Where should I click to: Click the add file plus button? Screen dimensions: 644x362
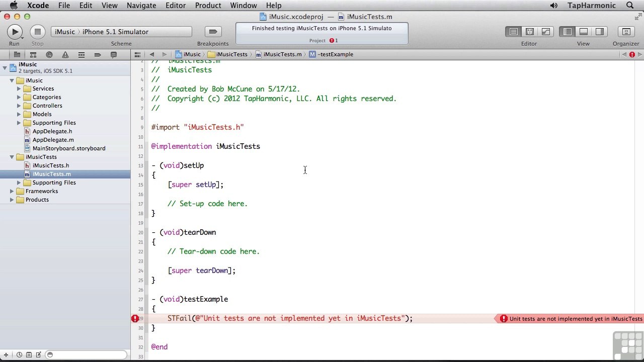coord(6,355)
